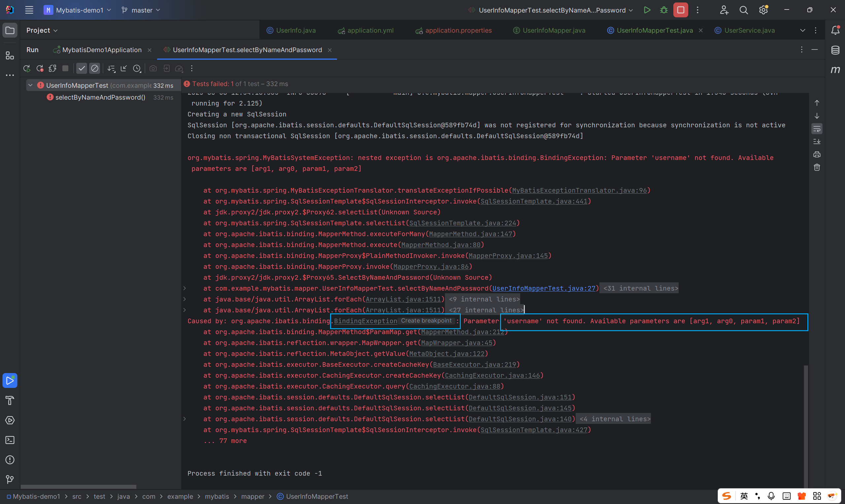845x504 pixels.
Task: Click test tree horizontal scrollbar thumb
Action: click(x=79, y=487)
